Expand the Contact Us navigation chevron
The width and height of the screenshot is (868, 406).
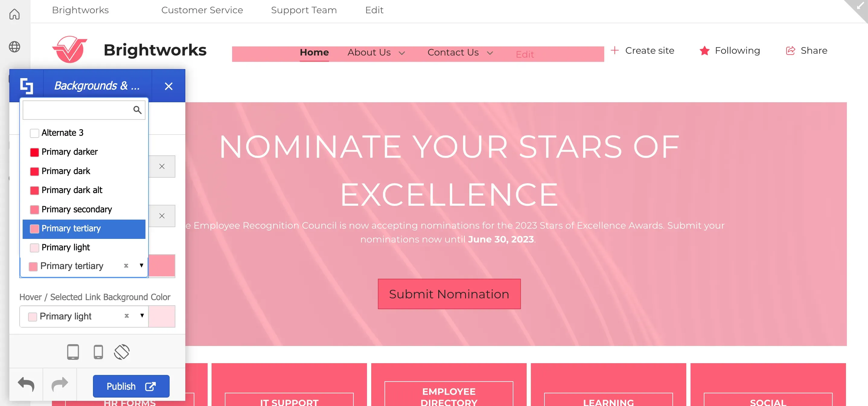490,53
